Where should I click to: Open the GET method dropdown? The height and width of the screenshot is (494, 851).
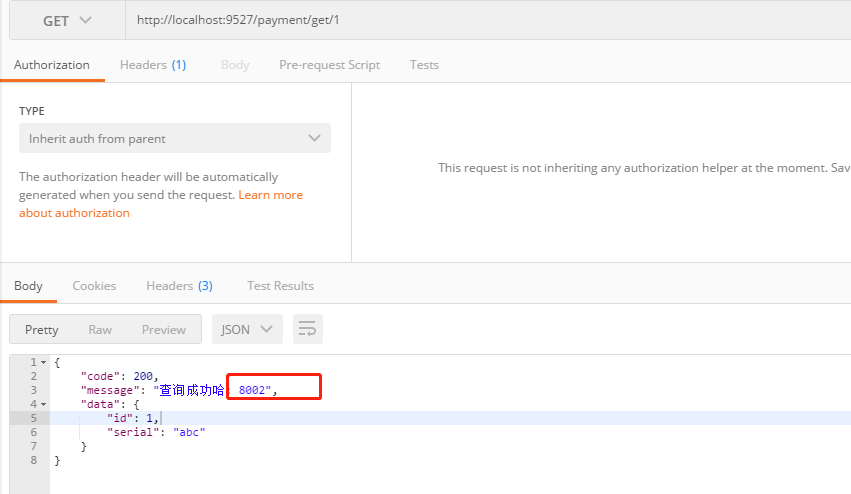(67, 21)
